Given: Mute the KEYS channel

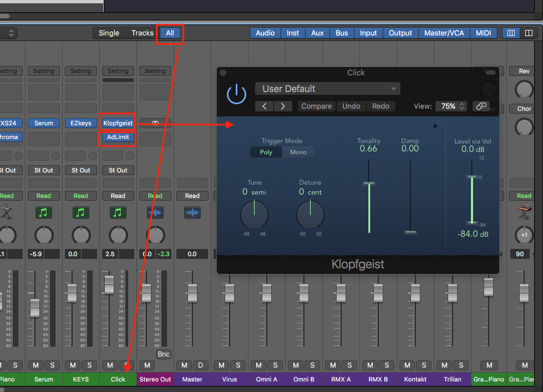Looking at the screenshot, I should coord(73,365).
